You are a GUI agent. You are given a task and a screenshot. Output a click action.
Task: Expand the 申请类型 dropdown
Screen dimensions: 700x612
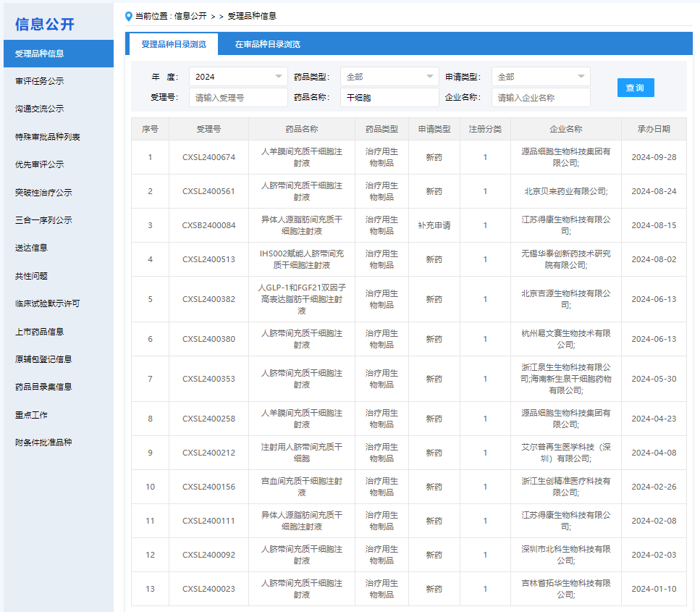pos(540,77)
